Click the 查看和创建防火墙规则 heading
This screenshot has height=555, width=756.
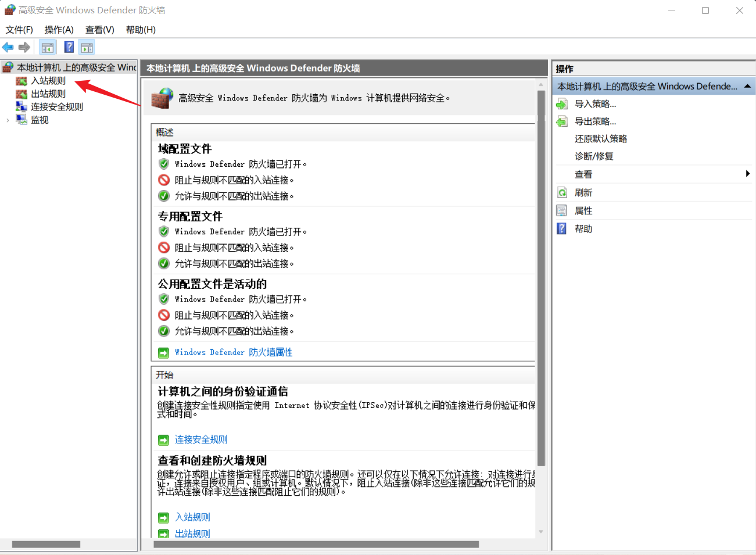coord(212,460)
